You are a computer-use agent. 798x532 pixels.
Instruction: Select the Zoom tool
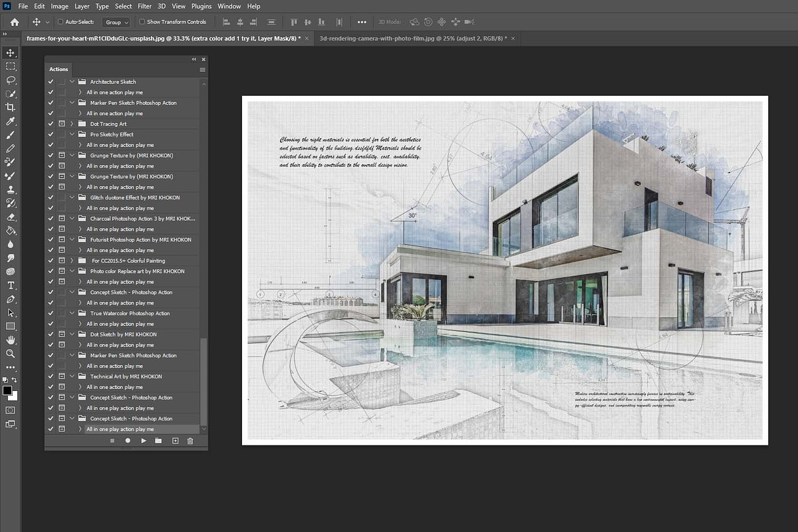10,354
